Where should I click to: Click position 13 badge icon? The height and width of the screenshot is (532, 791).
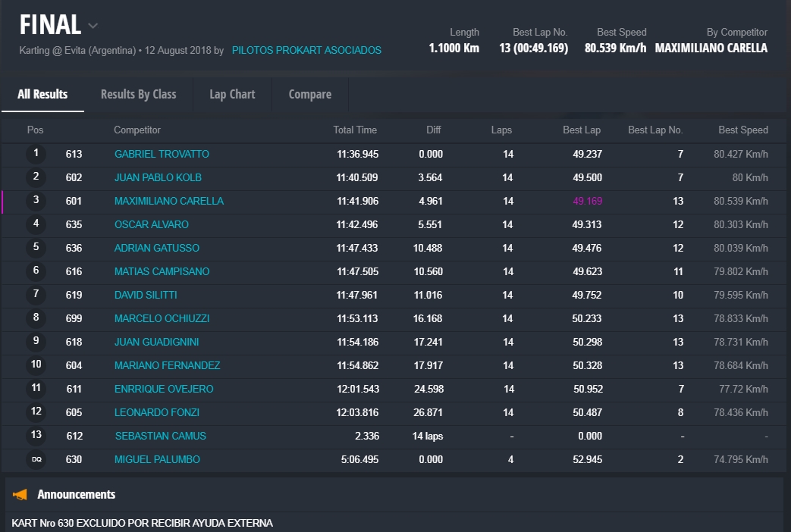[x=36, y=436]
